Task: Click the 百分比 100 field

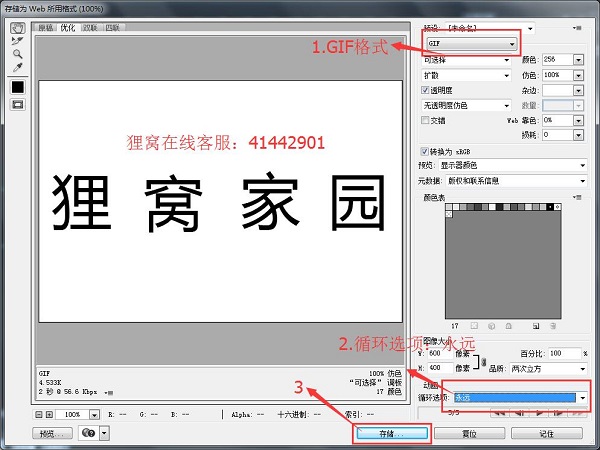Action: click(x=564, y=353)
